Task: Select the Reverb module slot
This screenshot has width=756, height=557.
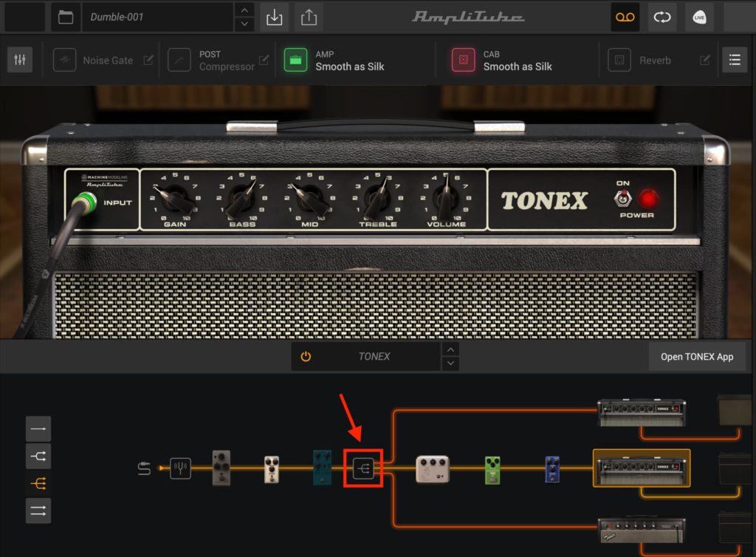Action: pos(619,59)
